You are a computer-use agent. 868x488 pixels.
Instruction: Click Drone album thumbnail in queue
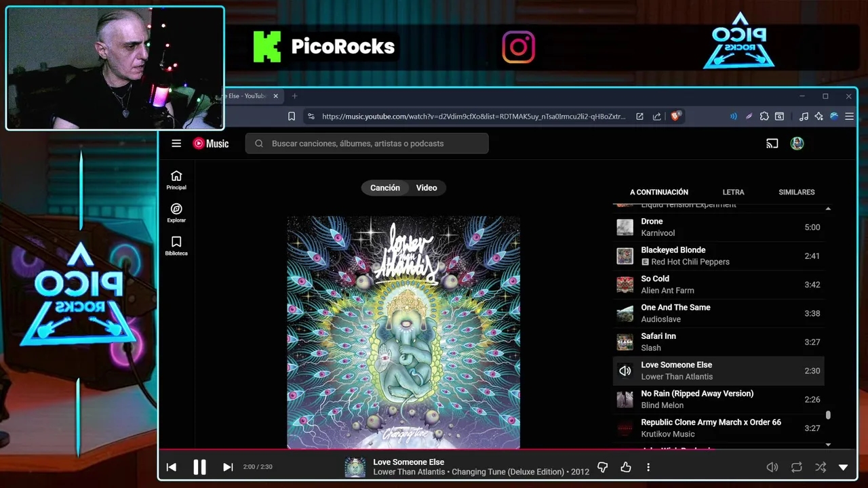(x=625, y=227)
